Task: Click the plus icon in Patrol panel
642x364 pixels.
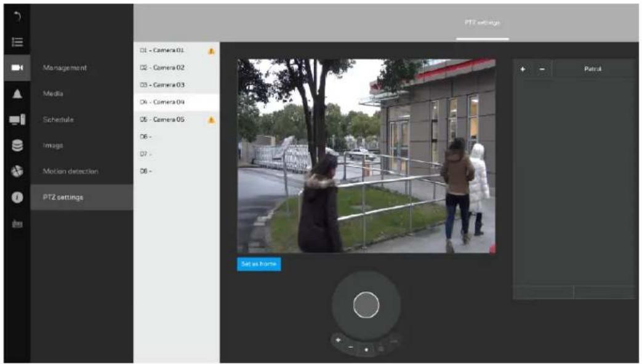Action: click(523, 69)
